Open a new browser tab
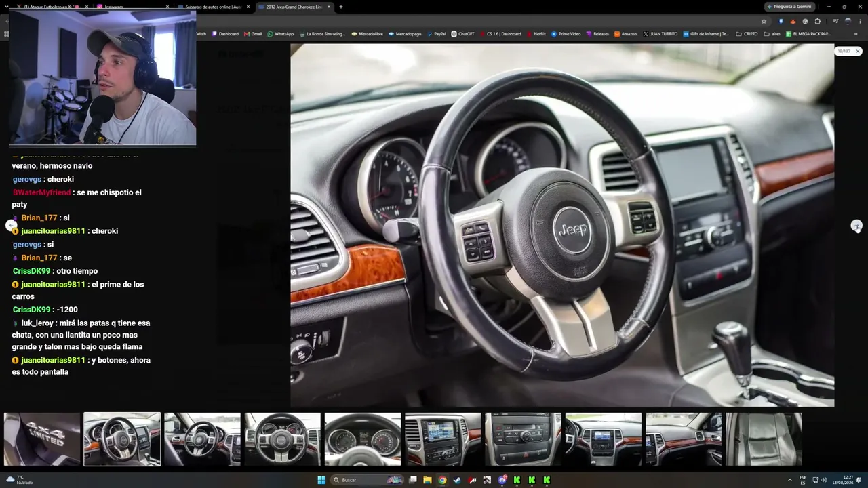This screenshot has width=868, height=488. [341, 7]
